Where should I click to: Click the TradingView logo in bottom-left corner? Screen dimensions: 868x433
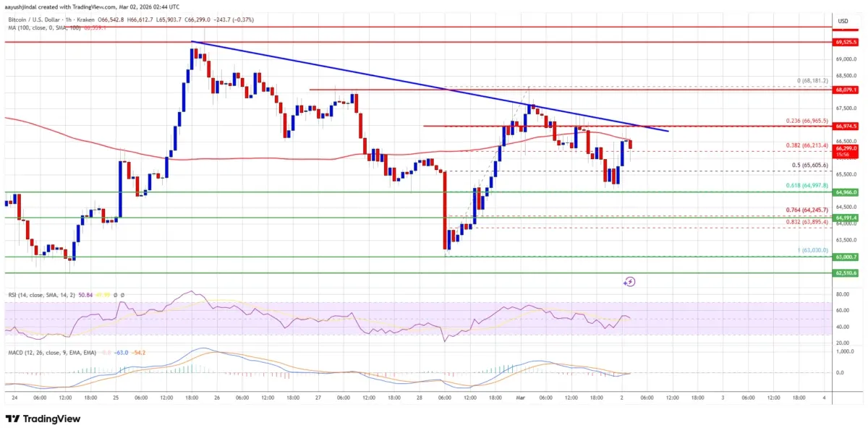pos(43,419)
